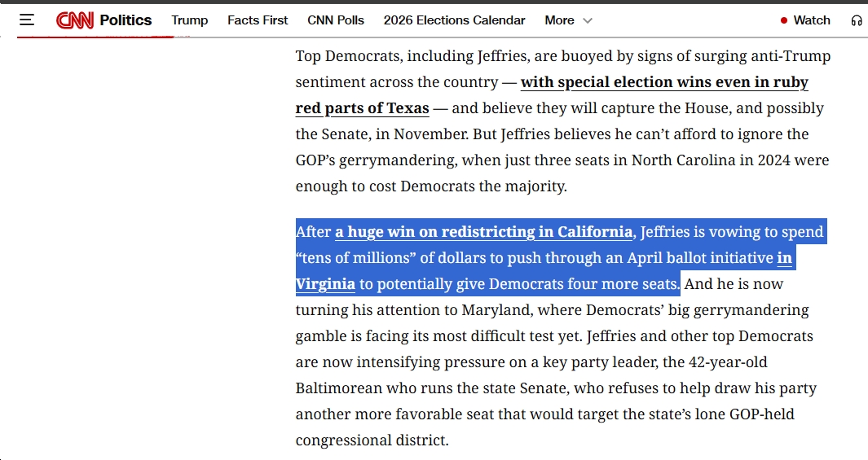868x460 pixels.
Task: Expand the More dropdown chevron
Action: point(588,20)
